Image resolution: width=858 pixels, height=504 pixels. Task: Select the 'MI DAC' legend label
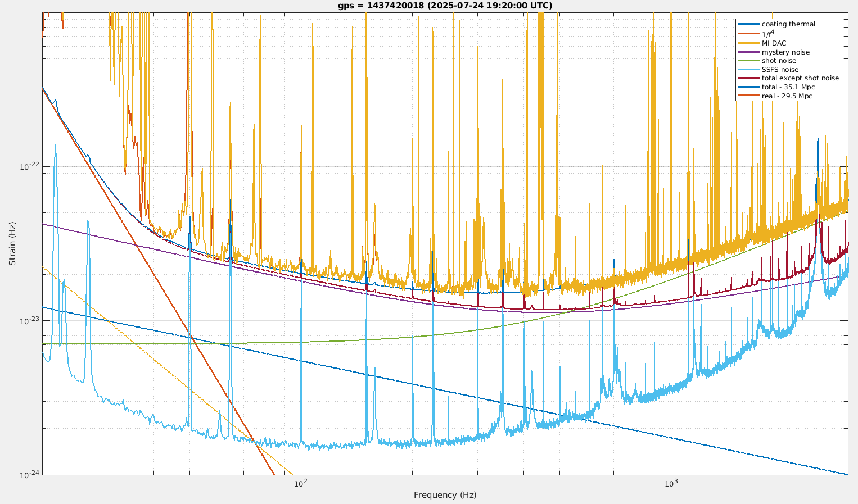(x=774, y=43)
